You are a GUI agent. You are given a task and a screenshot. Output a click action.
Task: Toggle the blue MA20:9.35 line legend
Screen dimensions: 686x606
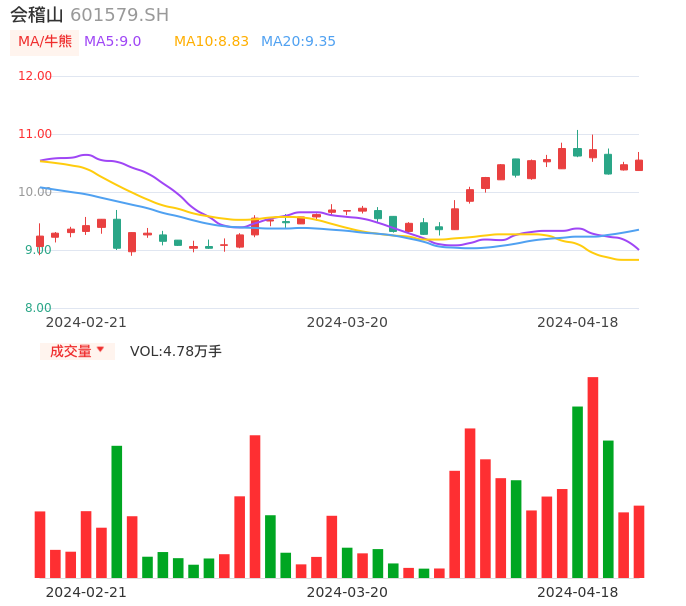click(x=298, y=42)
